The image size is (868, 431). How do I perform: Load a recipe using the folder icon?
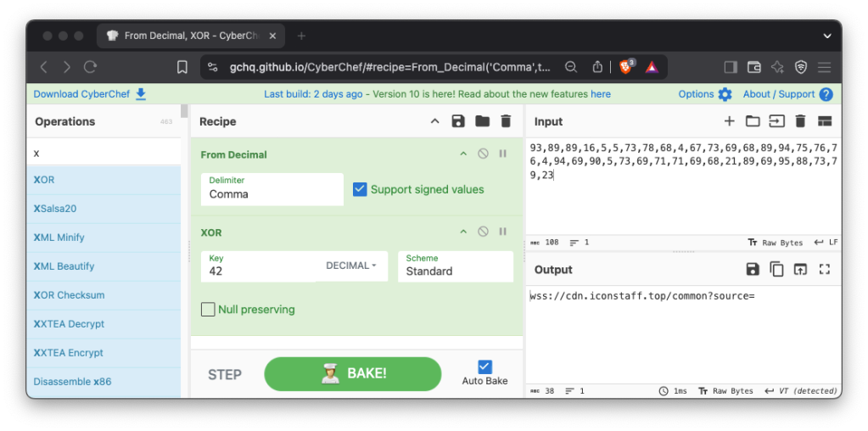tap(482, 121)
